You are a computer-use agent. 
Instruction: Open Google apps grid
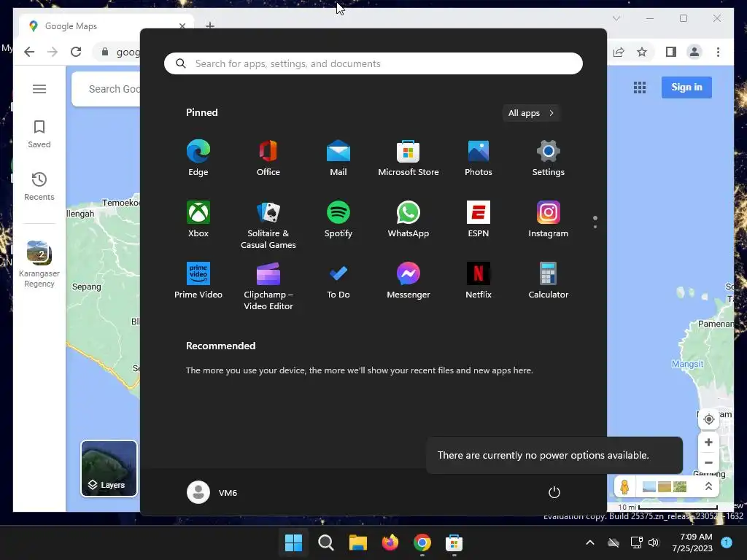(640, 87)
